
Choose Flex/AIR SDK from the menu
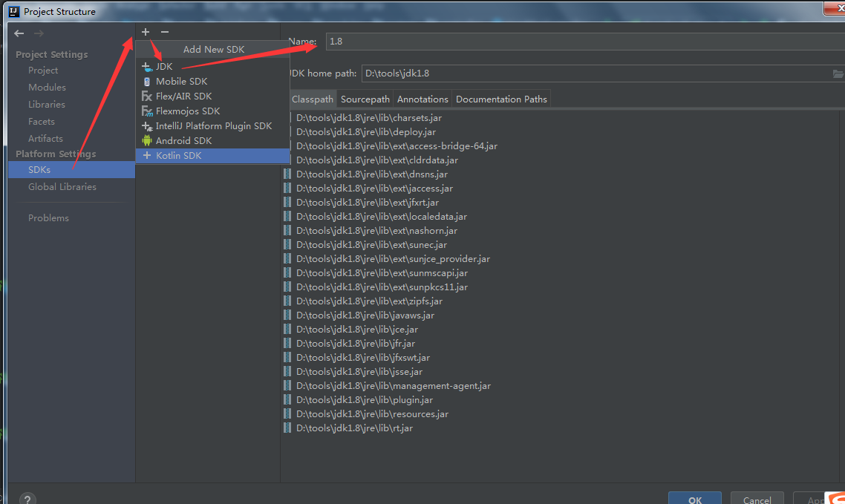pyautogui.click(x=212, y=96)
